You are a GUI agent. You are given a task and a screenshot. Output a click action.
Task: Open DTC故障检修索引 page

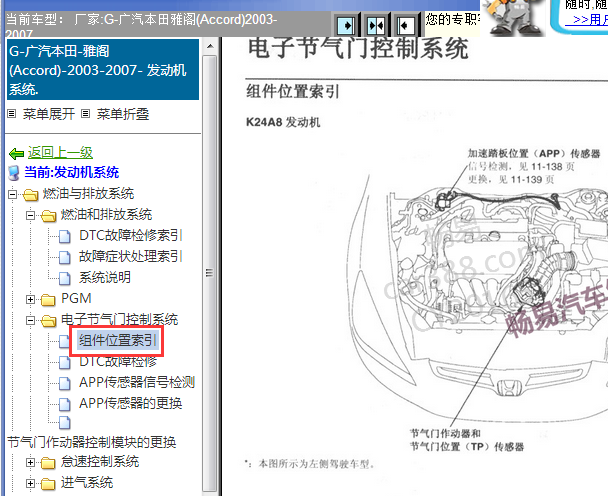point(131,235)
